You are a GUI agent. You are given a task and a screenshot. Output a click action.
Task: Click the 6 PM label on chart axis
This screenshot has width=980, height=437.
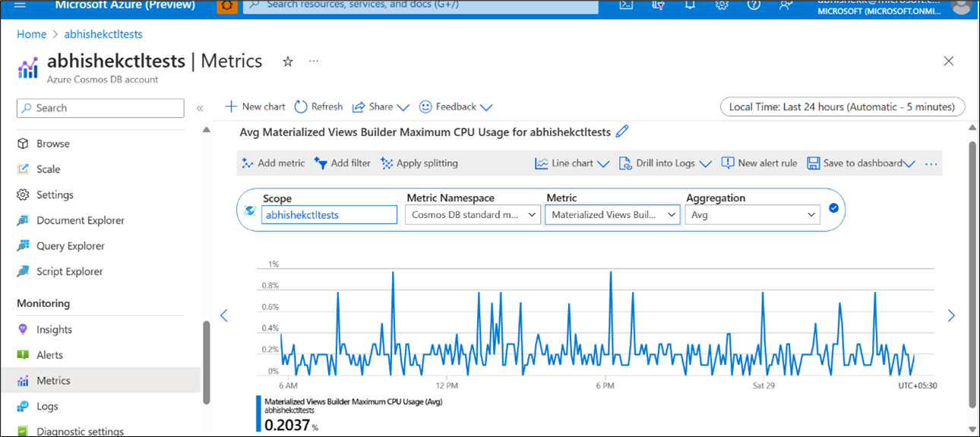pyautogui.click(x=605, y=385)
